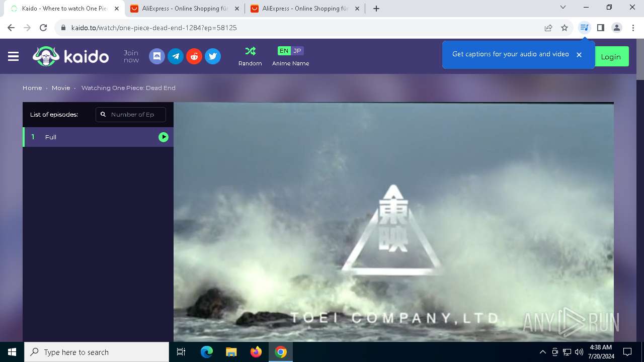The image size is (644, 362).
Task: Open the Discord join link
Action: click(x=157, y=56)
